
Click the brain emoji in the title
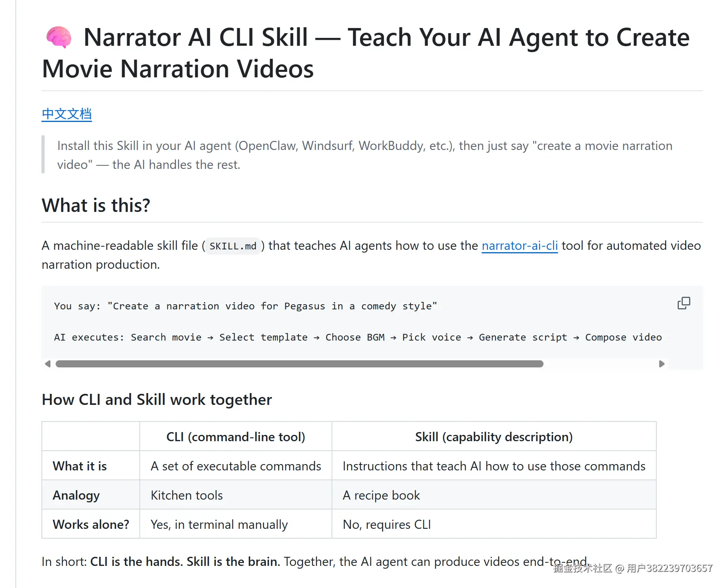[59, 37]
